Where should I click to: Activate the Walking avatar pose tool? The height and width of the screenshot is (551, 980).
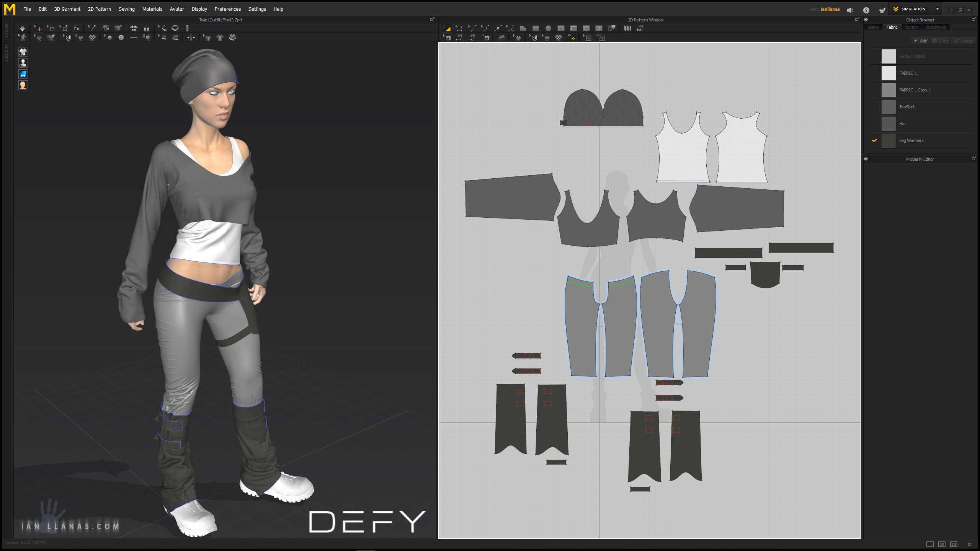coord(23,37)
